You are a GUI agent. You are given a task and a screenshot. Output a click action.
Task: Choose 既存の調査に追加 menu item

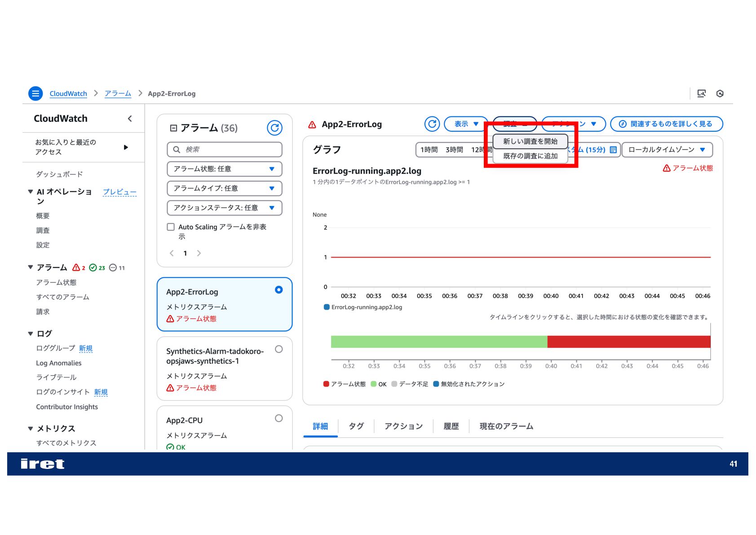pyautogui.click(x=531, y=156)
